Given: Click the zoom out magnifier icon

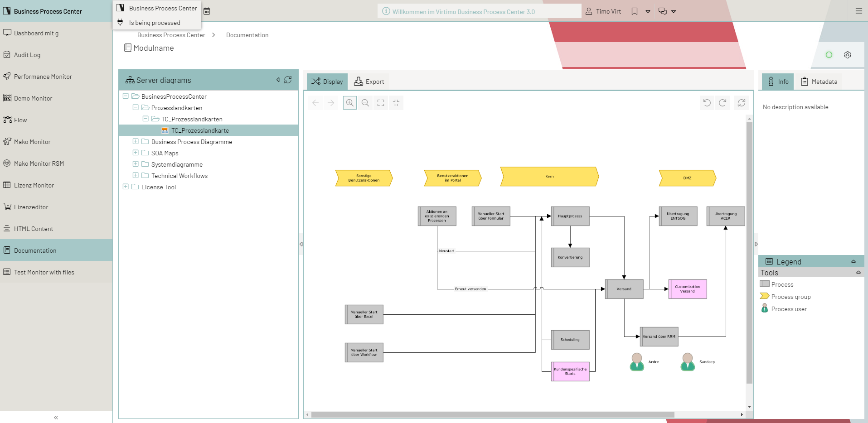Looking at the screenshot, I should 365,103.
